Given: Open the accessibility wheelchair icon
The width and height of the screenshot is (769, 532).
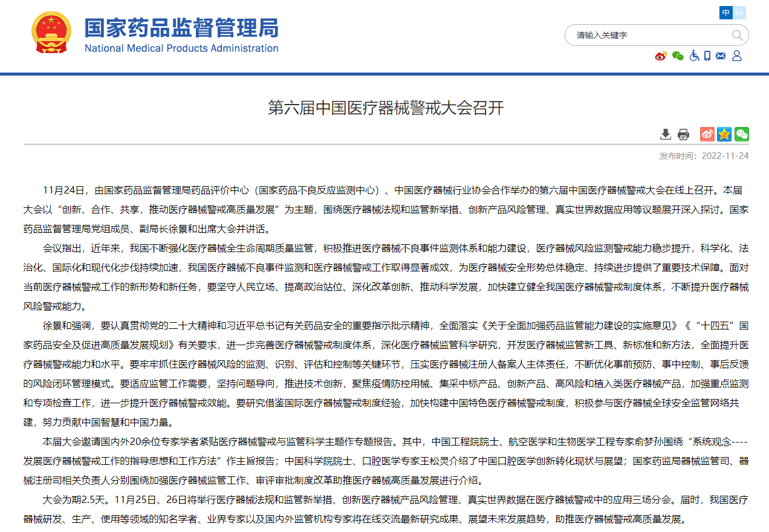Looking at the screenshot, I should coord(694,56).
